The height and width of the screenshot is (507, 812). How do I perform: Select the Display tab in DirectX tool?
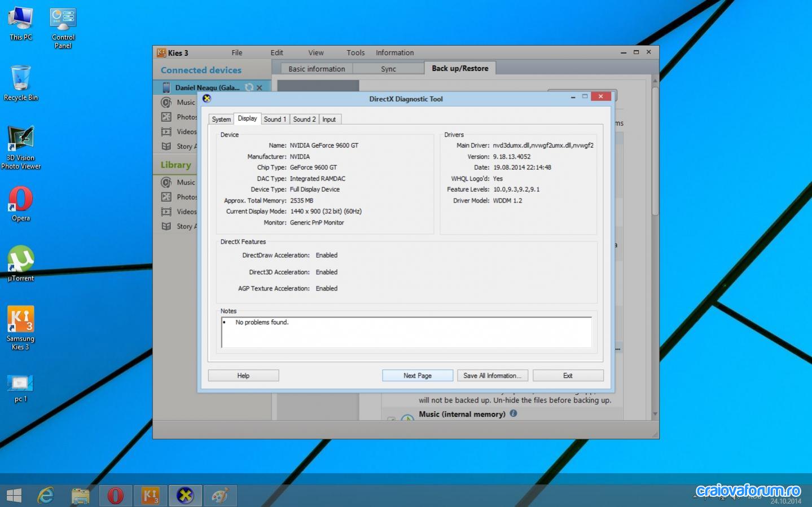coord(247,118)
